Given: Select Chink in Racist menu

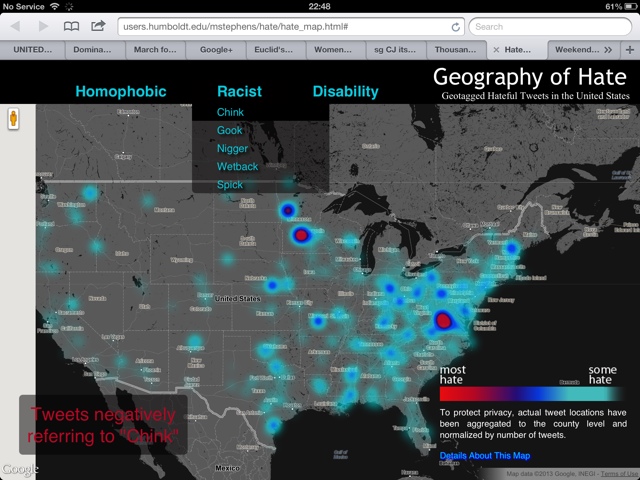Looking at the screenshot, I should [x=230, y=112].
